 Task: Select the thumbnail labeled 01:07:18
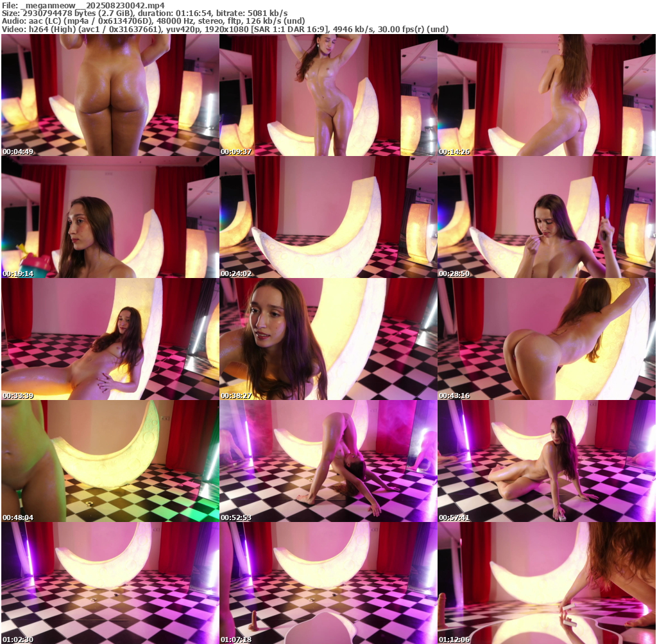[x=328, y=583]
